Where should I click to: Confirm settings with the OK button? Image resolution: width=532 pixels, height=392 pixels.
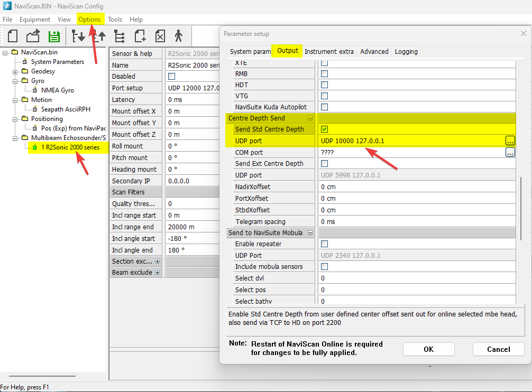(x=428, y=349)
